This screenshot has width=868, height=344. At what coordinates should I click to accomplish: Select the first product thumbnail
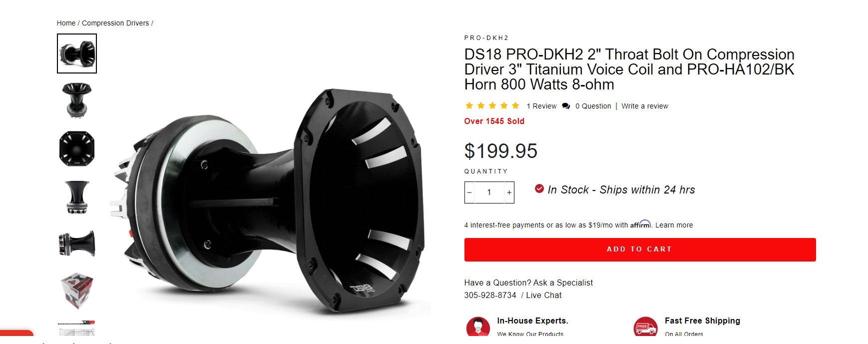pyautogui.click(x=77, y=53)
